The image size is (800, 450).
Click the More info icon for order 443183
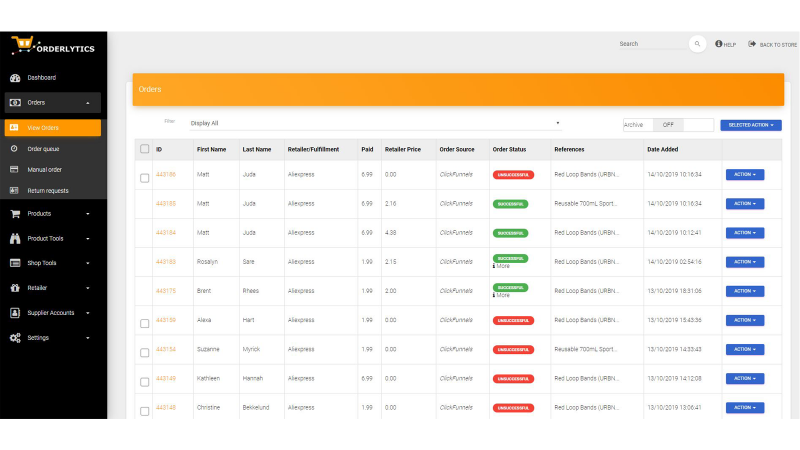point(494,266)
